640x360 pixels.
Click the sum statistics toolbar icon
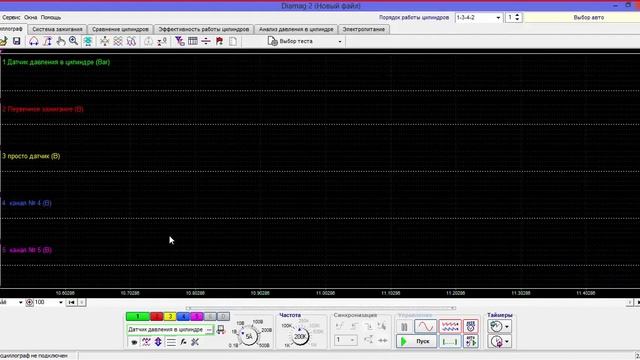point(162,41)
